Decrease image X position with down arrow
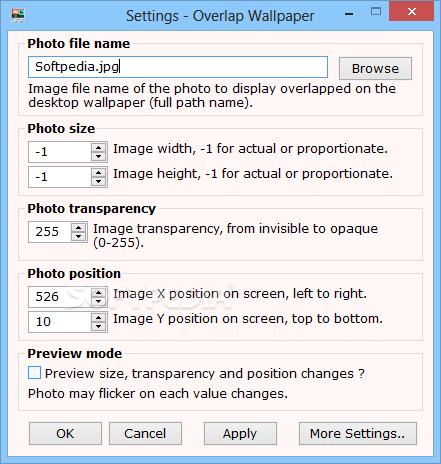The image size is (441, 464). click(98, 301)
